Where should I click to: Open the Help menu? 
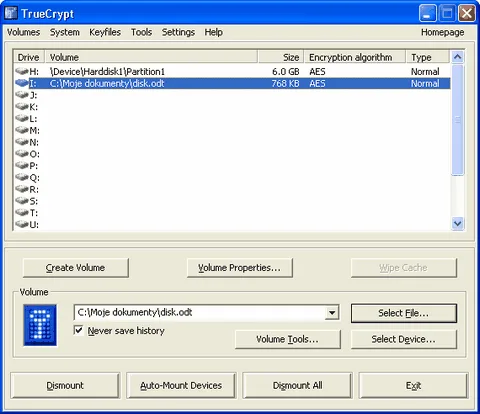coord(214,32)
